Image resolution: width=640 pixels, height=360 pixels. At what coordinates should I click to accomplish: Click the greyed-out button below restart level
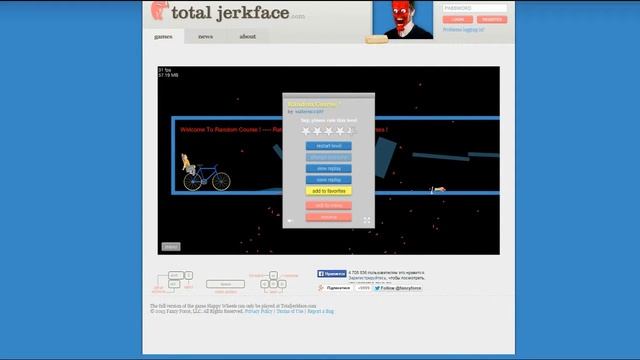coord(329,157)
